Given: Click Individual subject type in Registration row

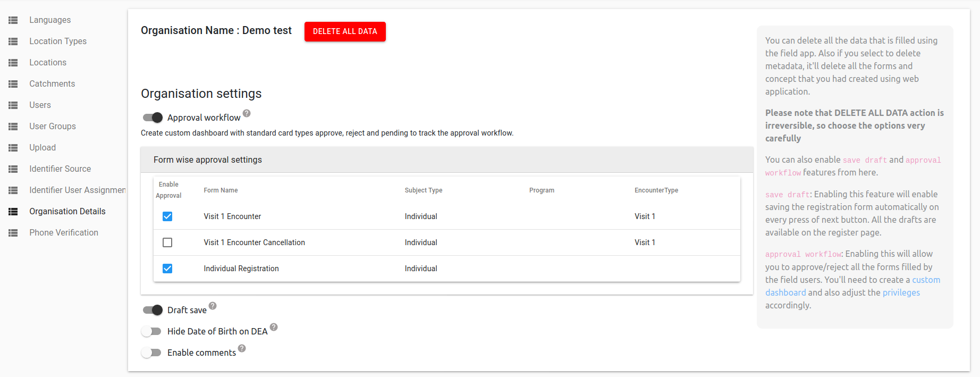Looking at the screenshot, I should (x=421, y=269).
